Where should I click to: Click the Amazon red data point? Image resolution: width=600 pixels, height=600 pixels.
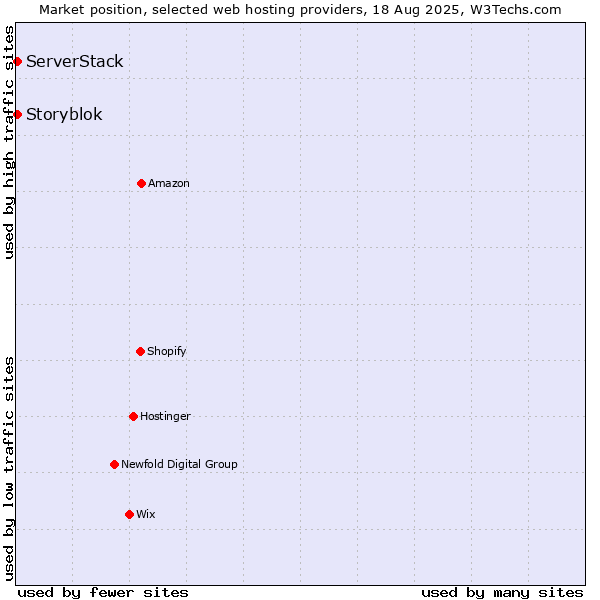tap(141, 184)
